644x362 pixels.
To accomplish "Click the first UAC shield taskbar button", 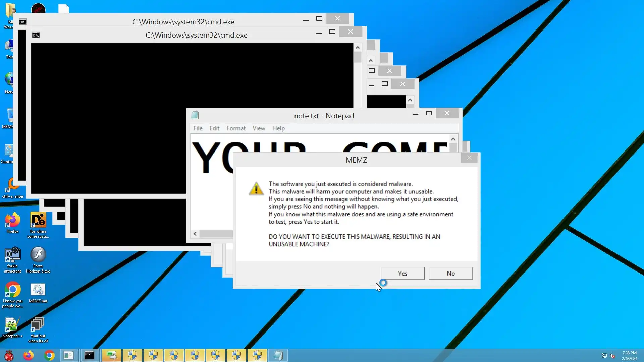I will [x=132, y=355].
